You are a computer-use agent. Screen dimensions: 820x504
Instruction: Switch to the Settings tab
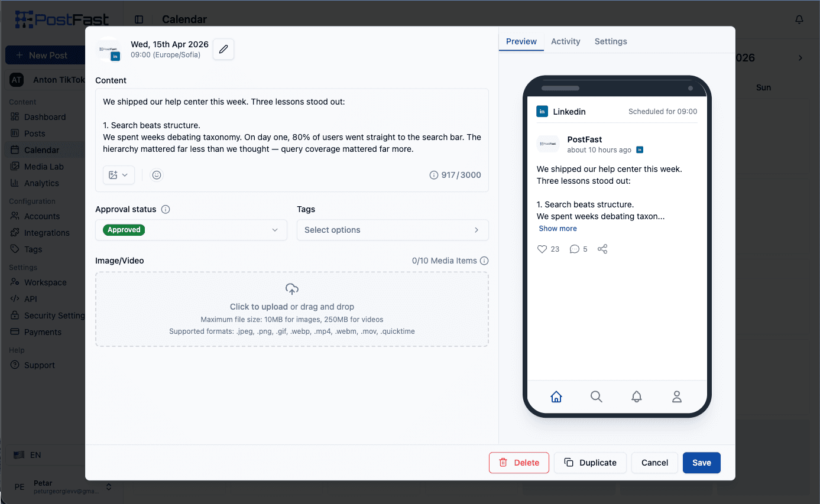point(610,41)
